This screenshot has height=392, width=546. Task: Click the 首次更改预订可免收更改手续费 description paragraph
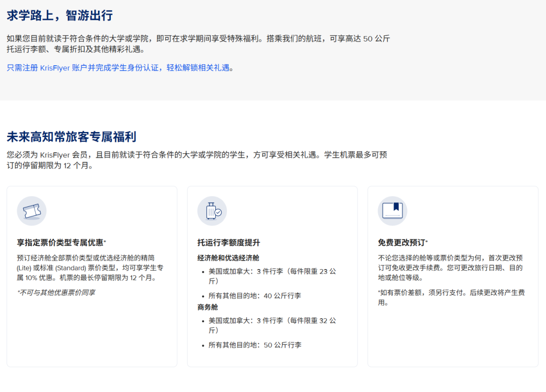[x=451, y=268]
